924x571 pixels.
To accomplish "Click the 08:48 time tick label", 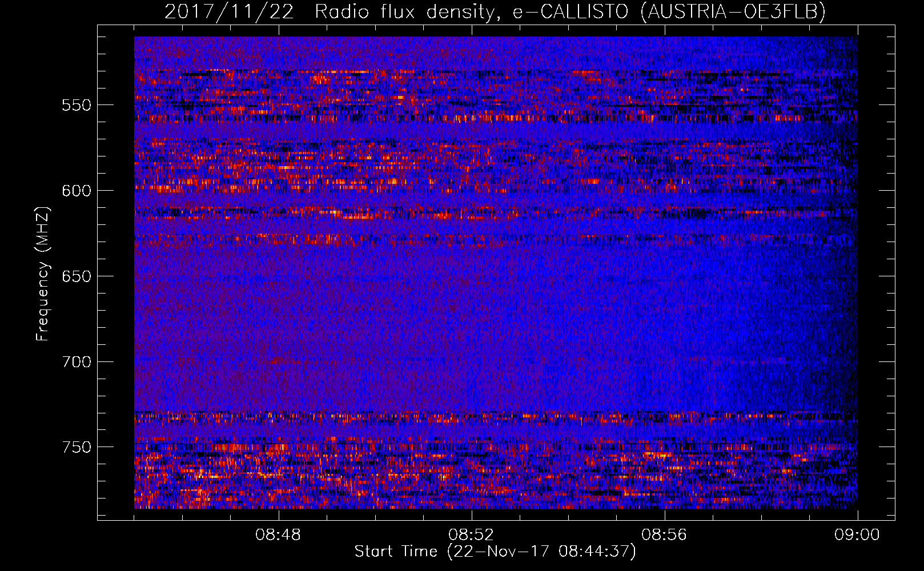I will tap(278, 535).
